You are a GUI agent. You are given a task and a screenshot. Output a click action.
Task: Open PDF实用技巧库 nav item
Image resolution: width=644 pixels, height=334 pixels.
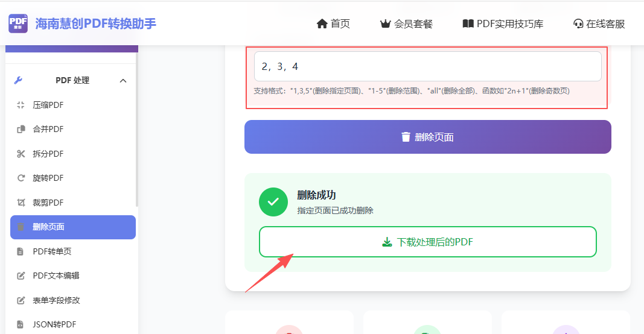click(509, 24)
